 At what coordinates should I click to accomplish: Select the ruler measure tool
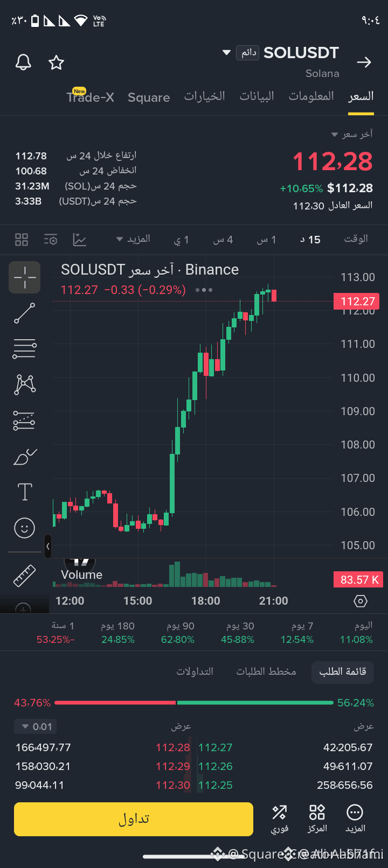click(x=24, y=576)
